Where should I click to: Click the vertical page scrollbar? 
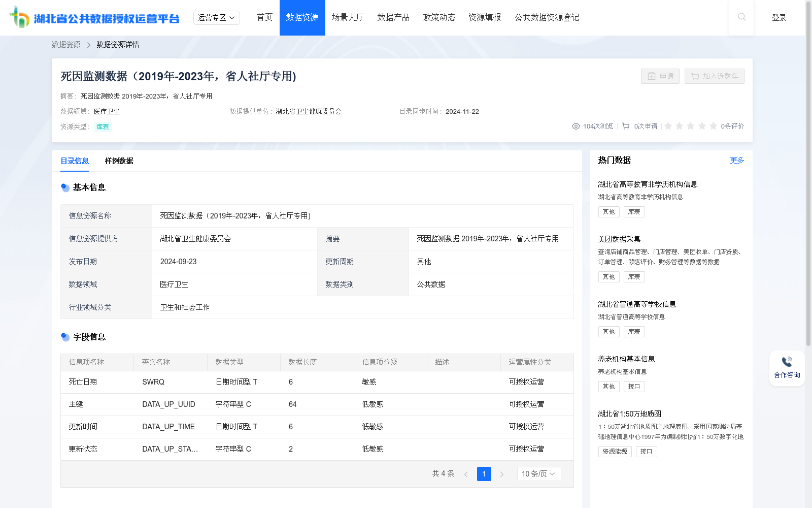coord(808,173)
